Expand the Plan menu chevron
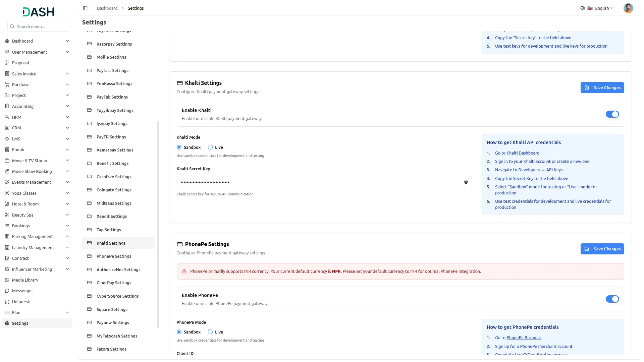The height and width of the screenshot is (362, 644). coord(67,312)
